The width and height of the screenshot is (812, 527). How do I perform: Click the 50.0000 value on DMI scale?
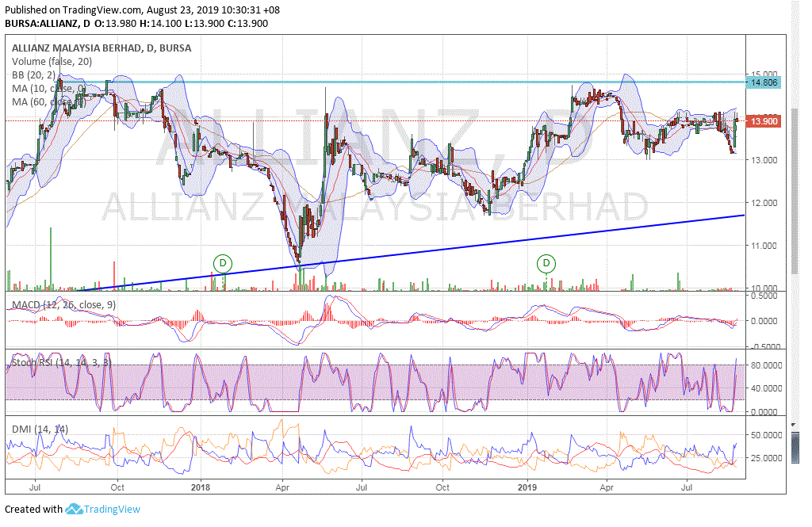click(767, 435)
